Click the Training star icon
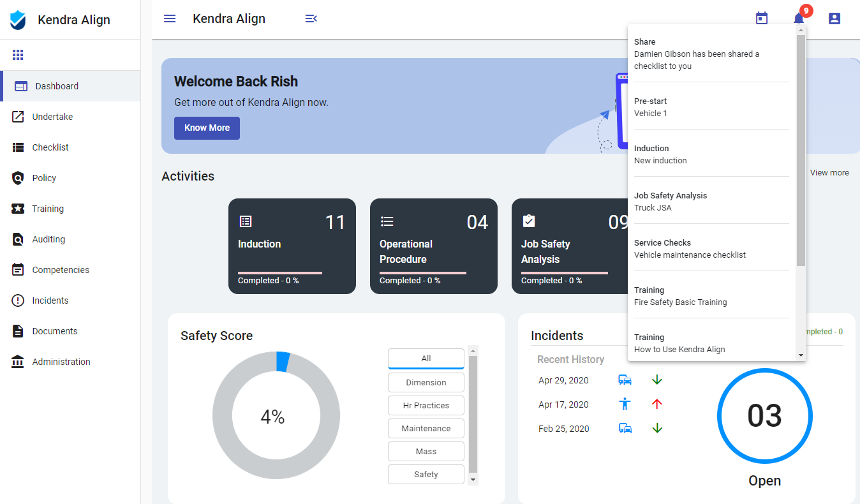 (18, 209)
